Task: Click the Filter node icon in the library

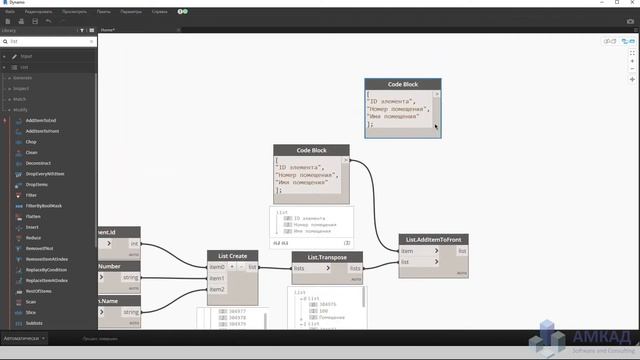Action: coord(19,196)
